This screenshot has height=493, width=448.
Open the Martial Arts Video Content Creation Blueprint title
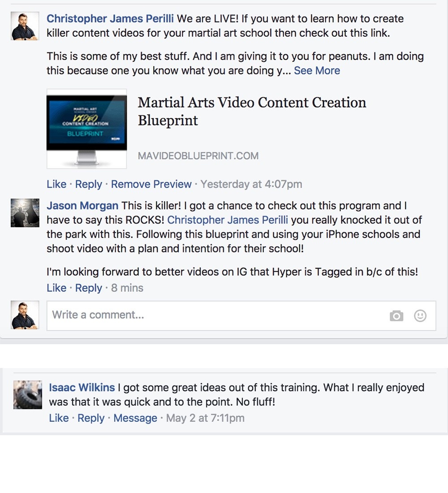[252, 111]
